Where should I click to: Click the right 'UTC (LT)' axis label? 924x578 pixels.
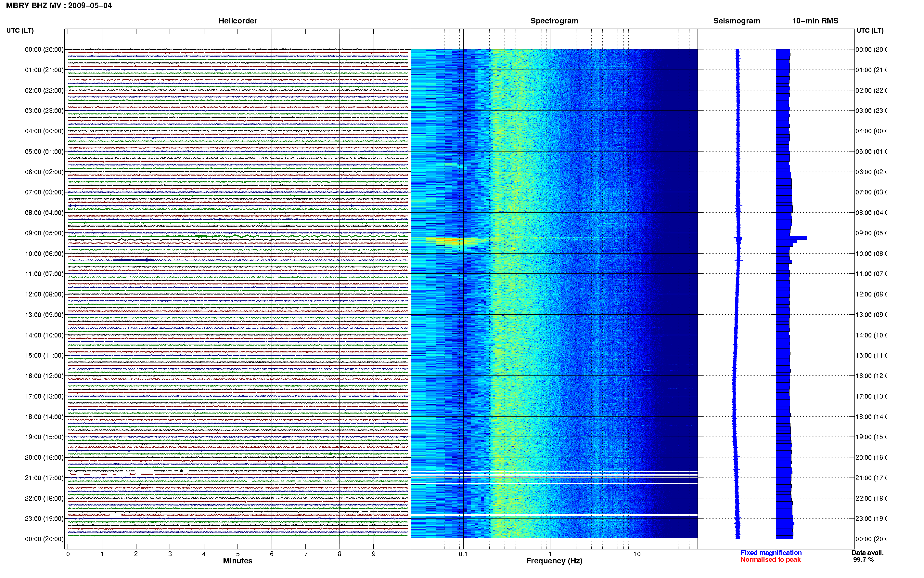click(870, 31)
